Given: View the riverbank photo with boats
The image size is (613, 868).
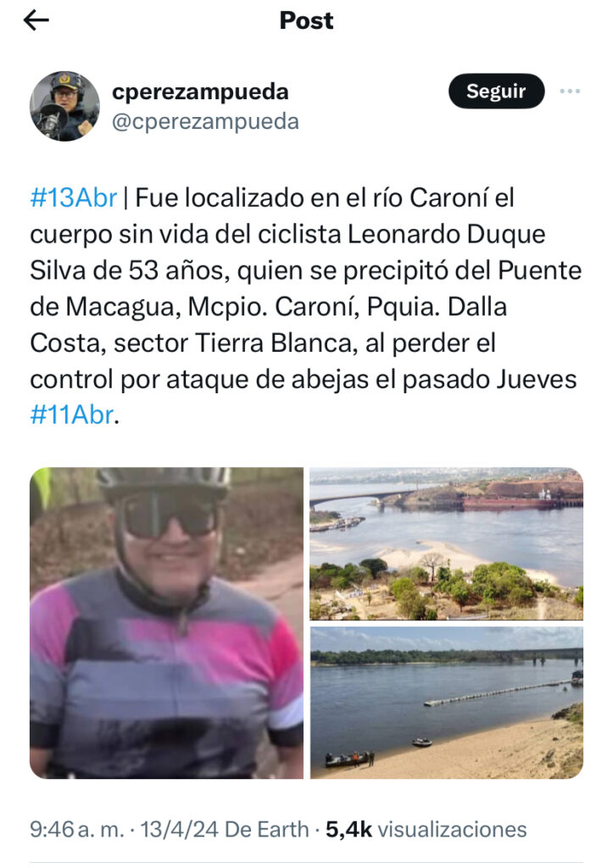Looking at the screenshot, I should (446, 703).
